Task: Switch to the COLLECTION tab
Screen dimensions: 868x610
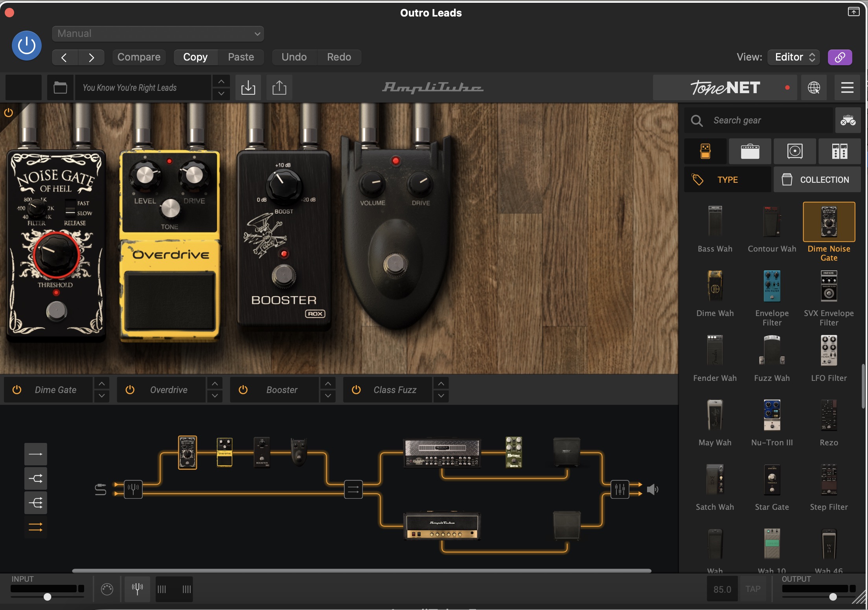Action: click(817, 180)
